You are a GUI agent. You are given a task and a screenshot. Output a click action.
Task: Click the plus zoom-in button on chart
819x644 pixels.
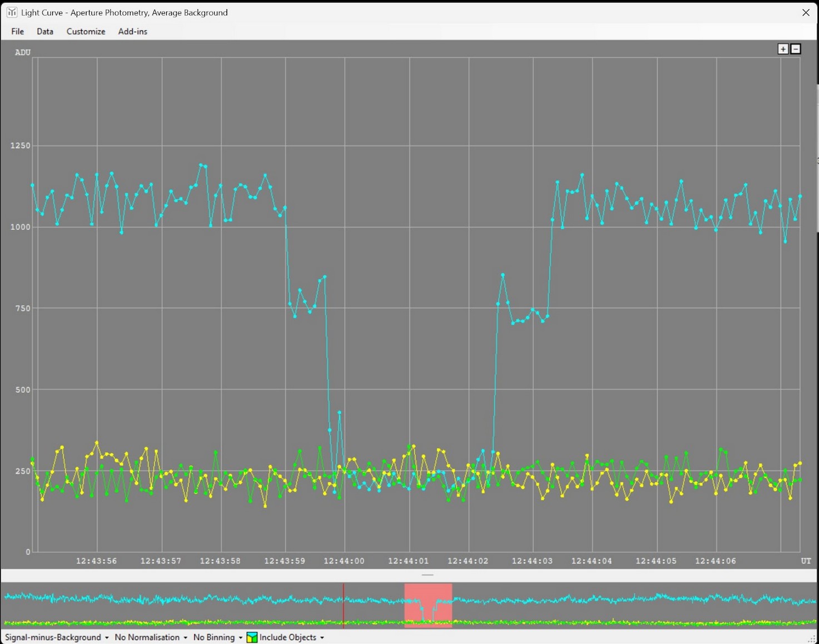[783, 49]
